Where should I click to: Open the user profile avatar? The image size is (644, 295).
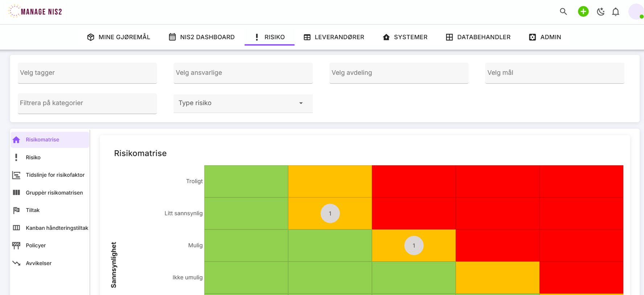(635, 12)
